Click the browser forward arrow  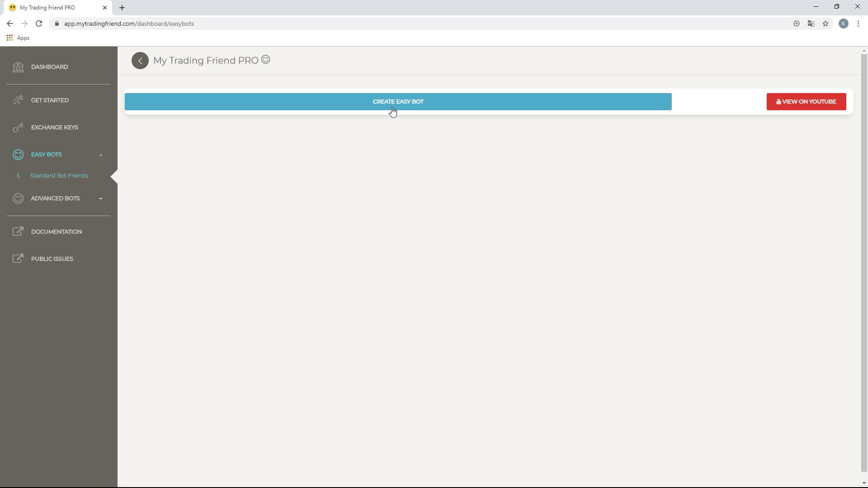24,23
